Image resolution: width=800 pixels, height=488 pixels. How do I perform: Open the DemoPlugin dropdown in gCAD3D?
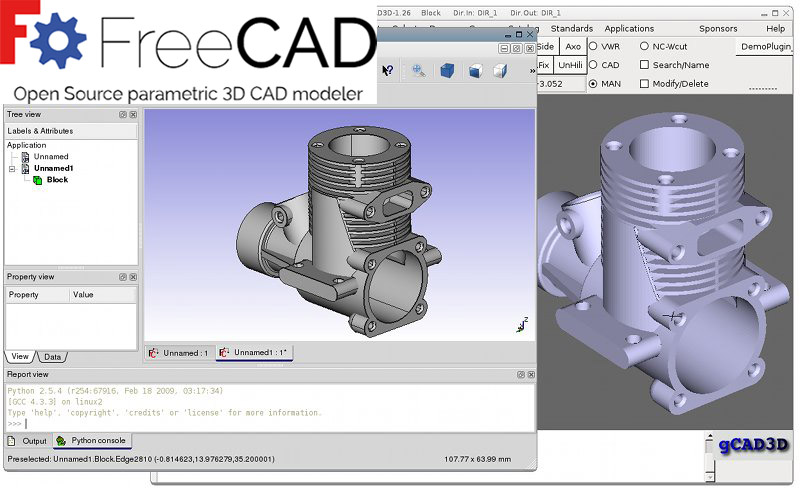click(x=766, y=46)
